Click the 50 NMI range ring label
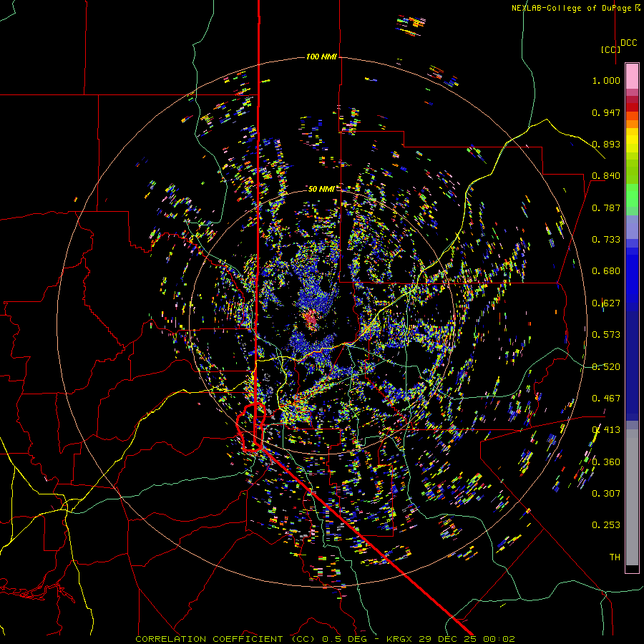Viewport: 644px width, 644px height. click(321, 189)
